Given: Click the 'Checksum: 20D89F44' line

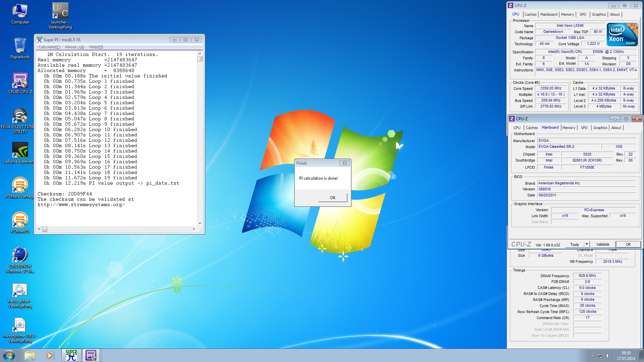Looking at the screenshot, I should [64, 194].
